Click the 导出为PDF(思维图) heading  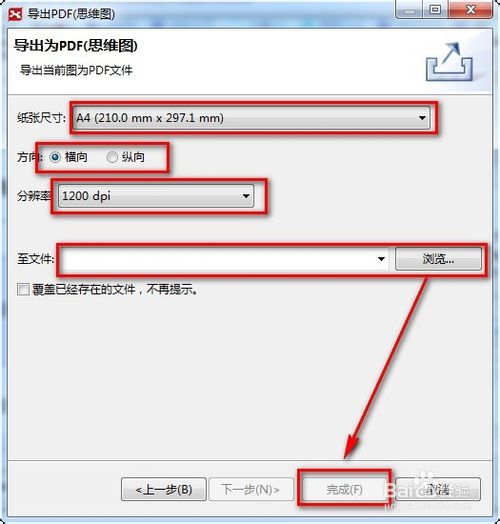coord(76,46)
